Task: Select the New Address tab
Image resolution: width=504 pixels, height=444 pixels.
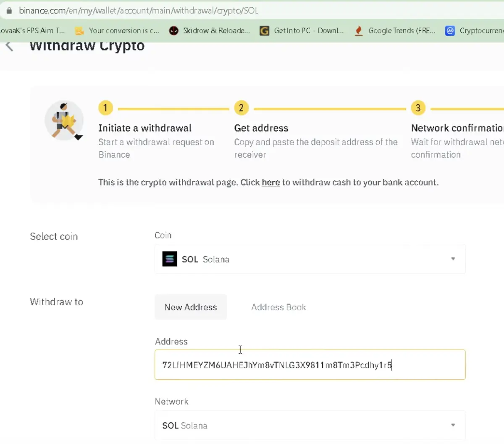Action: 191,307
